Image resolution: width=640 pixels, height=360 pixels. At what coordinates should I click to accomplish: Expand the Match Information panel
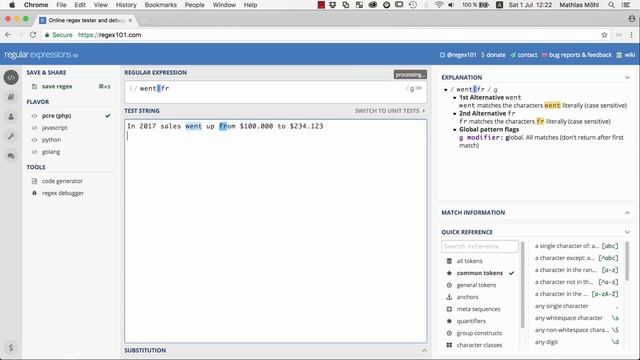627,213
